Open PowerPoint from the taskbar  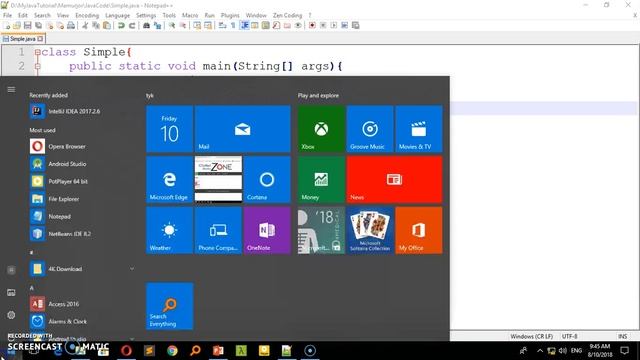click(x=218, y=351)
